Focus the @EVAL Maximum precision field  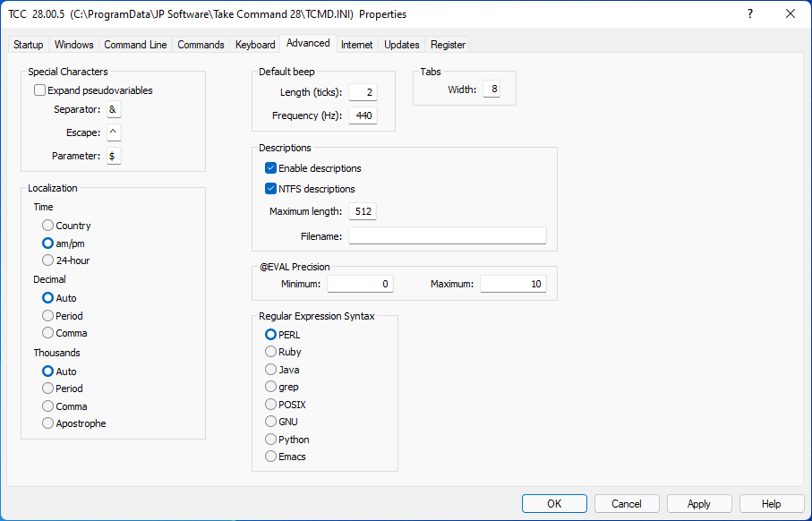coord(513,284)
